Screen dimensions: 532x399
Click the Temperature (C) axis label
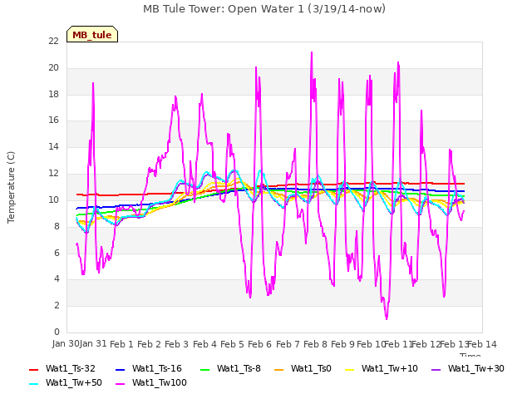(11, 187)
